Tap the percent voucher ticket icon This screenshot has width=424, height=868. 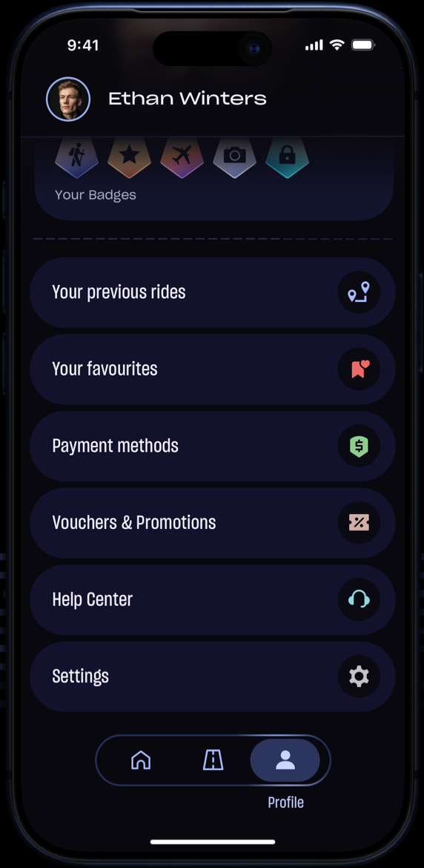(x=359, y=522)
